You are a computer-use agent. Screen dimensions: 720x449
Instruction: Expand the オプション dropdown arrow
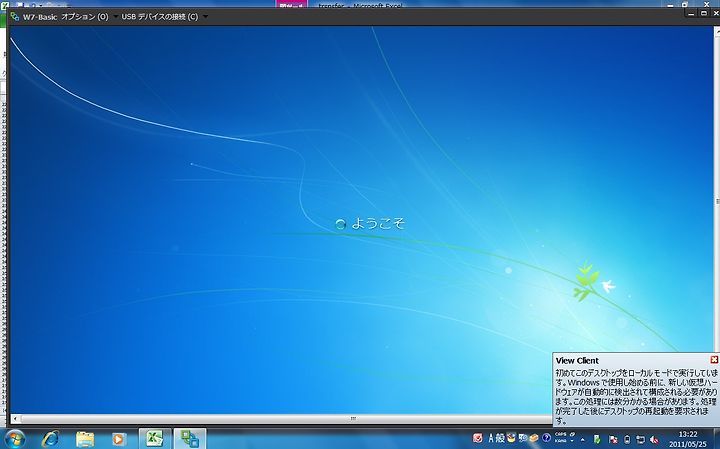[x=115, y=17]
